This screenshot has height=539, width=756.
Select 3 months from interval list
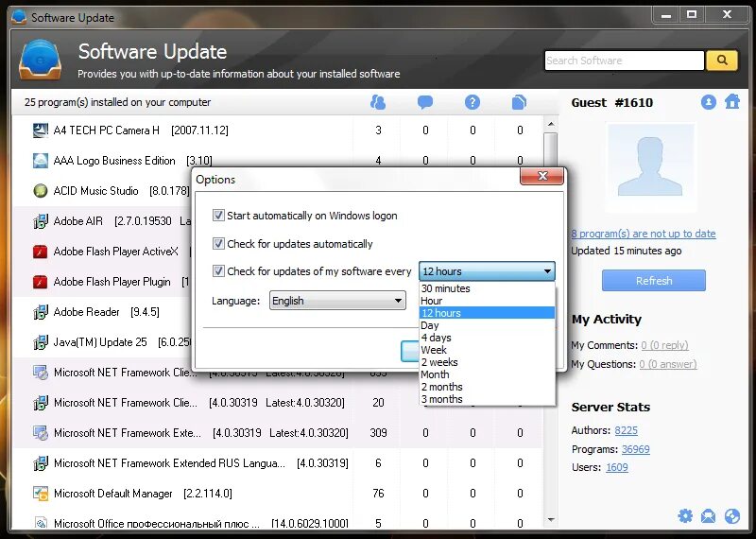click(487, 399)
